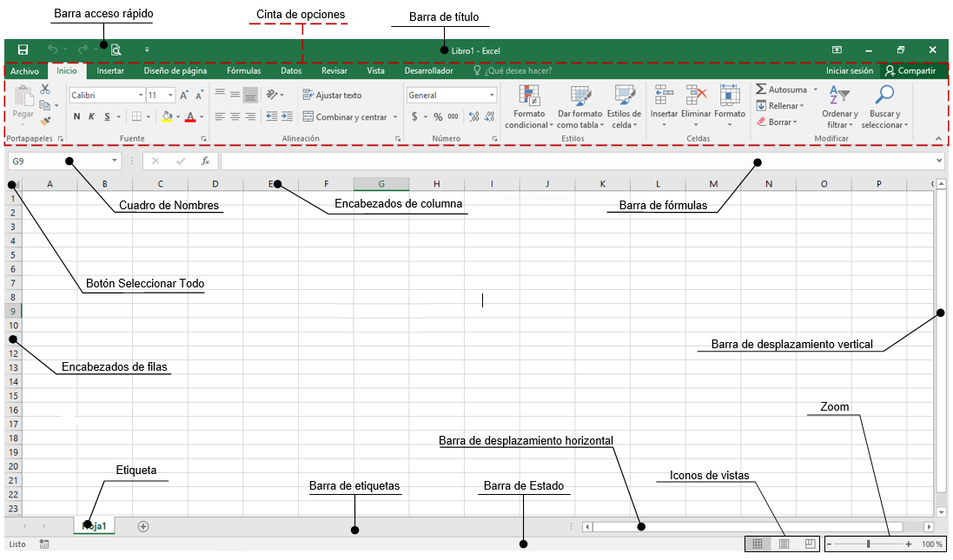953x560 pixels.
Task: Click the Format Painter brush icon
Action: click(45, 122)
